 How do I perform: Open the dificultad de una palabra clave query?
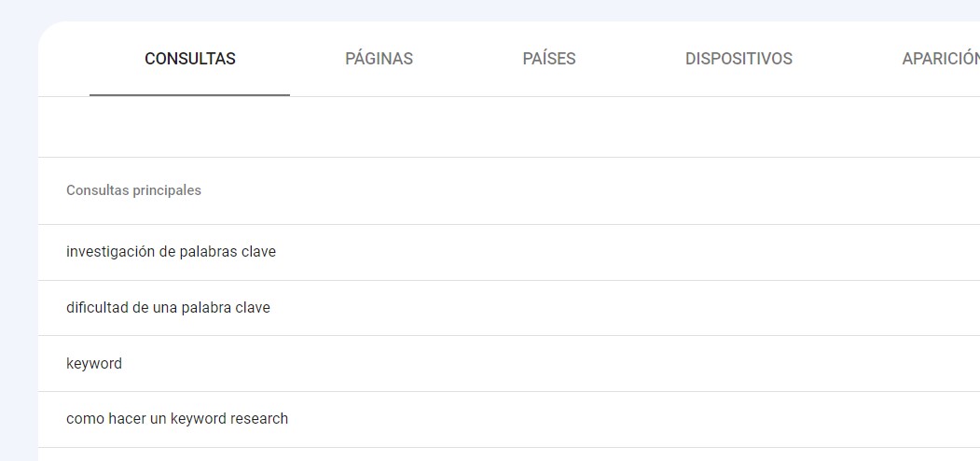[509, 308]
